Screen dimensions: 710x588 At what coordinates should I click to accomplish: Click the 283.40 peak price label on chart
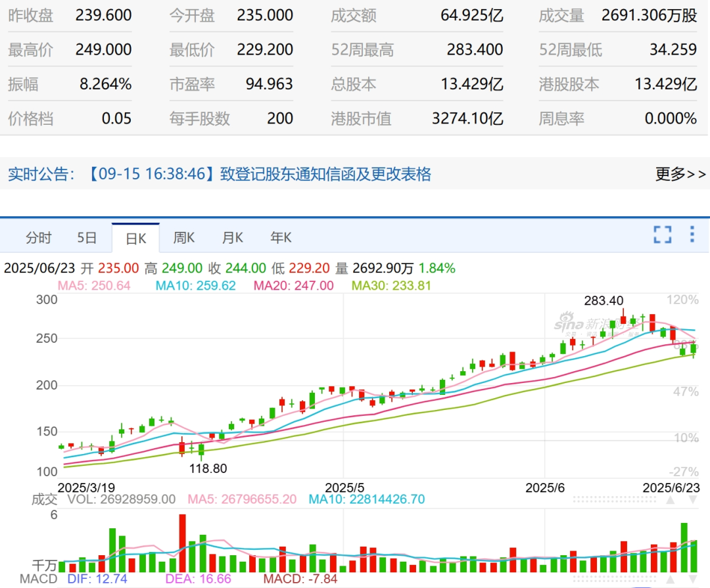(x=603, y=300)
